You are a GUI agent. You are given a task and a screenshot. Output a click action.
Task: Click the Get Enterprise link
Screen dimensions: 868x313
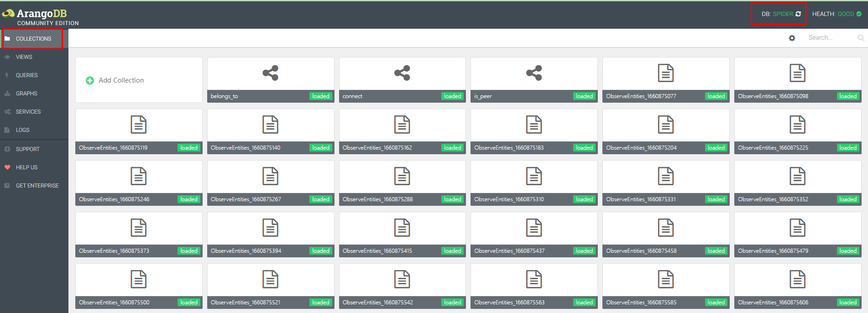[37, 186]
